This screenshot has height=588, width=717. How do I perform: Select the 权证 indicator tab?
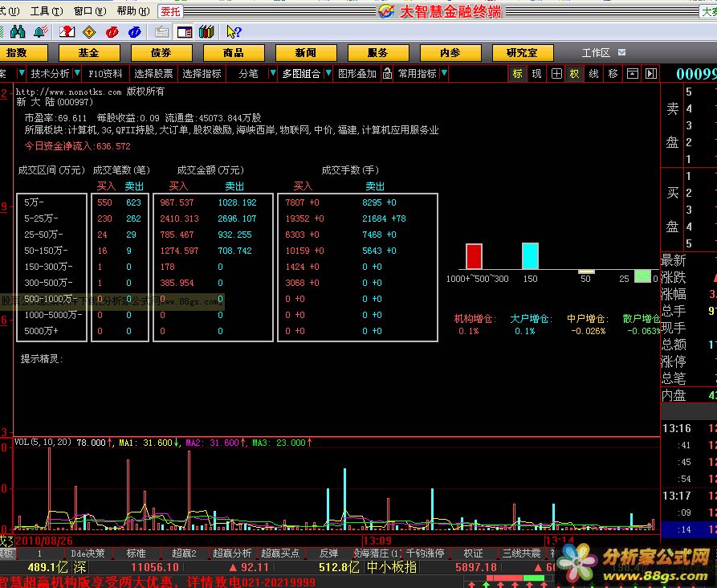pos(473,553)
